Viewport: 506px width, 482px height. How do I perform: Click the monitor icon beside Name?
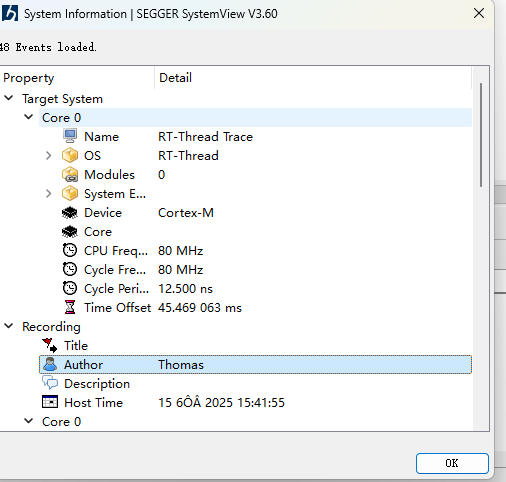pyautogui.click(x=70, y=136)
